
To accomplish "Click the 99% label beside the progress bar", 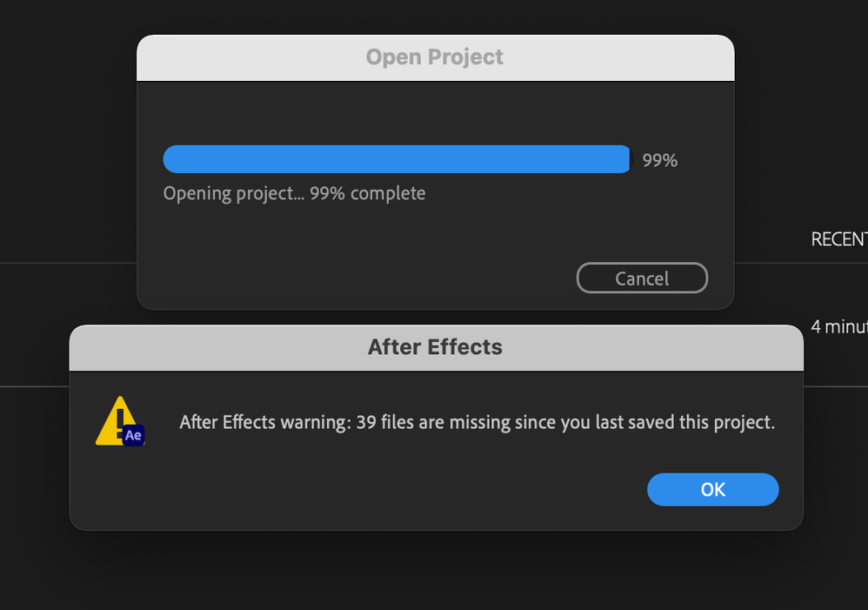I will [x=659, y=161].
